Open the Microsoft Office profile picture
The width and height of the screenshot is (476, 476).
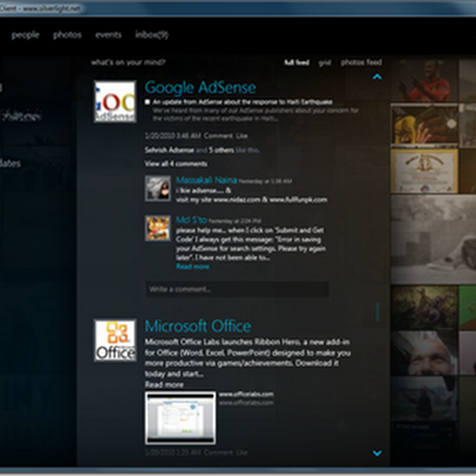pyautogui.click(x=115, y=340)
